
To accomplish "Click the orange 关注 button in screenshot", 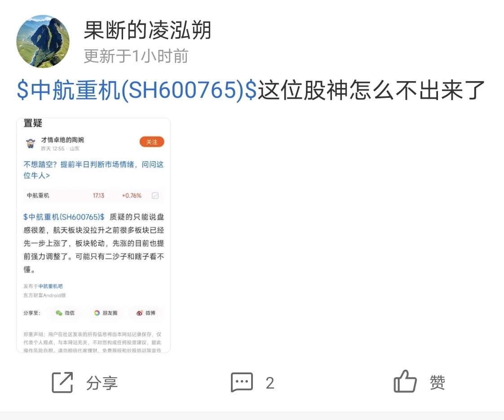I will pos(152,142).
